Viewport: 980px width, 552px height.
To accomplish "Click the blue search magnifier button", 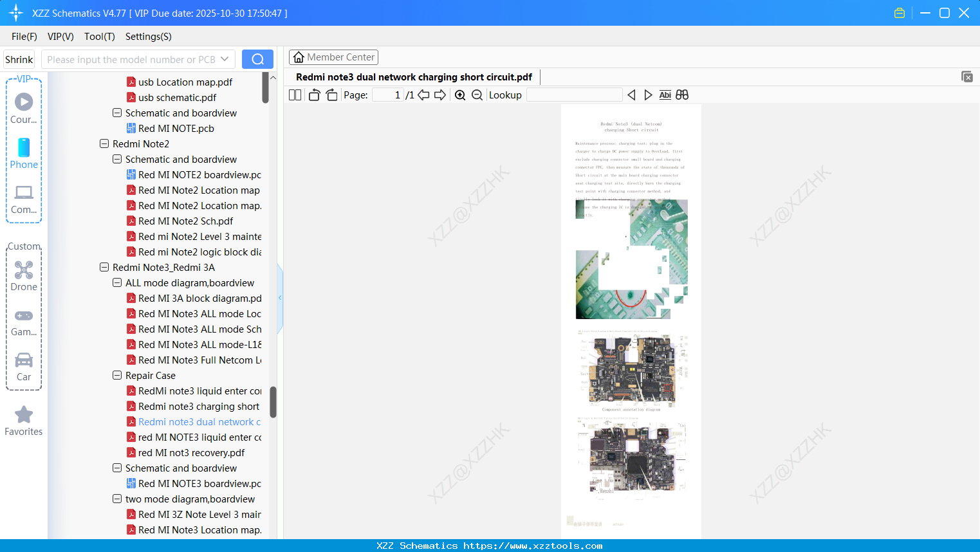I will pyautogui.click(x=257, y=59).
